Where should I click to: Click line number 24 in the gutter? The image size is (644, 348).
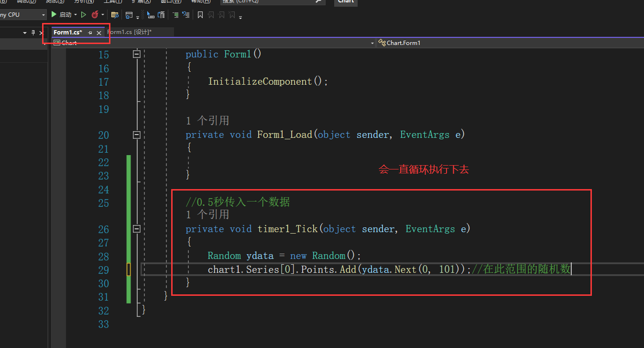[x=104, y=190]
